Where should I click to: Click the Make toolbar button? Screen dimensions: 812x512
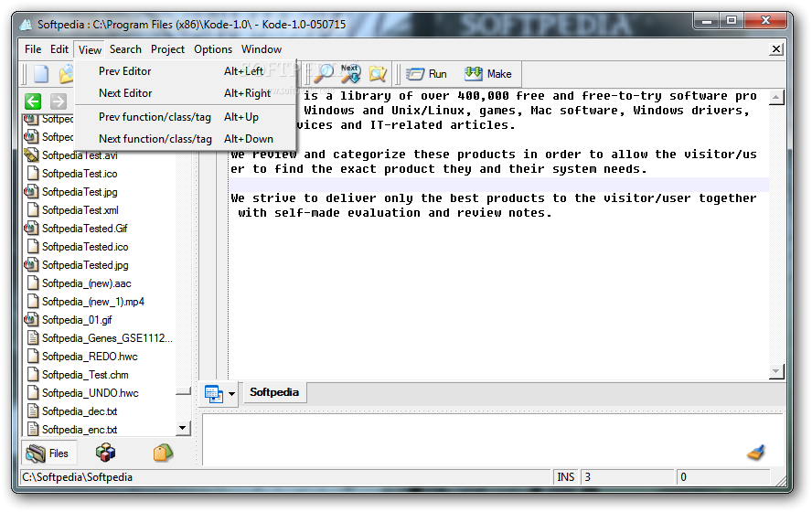[487, 74]
